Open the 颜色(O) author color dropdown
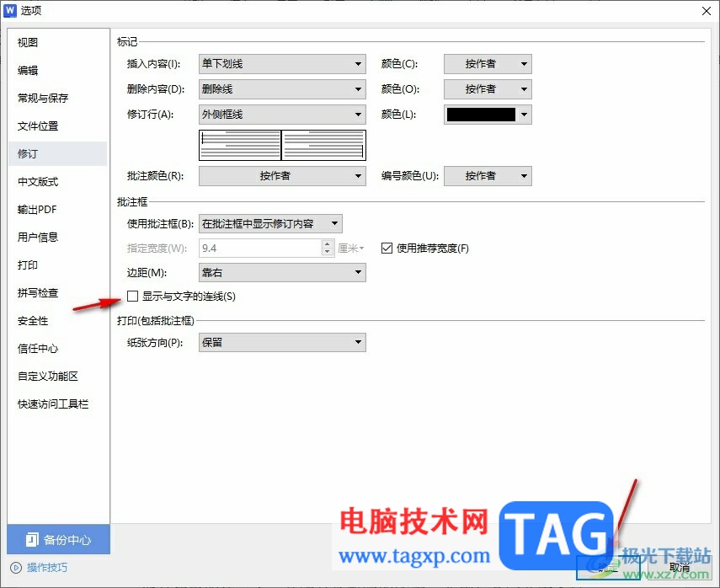720x588 pixels. pos(488,89)
